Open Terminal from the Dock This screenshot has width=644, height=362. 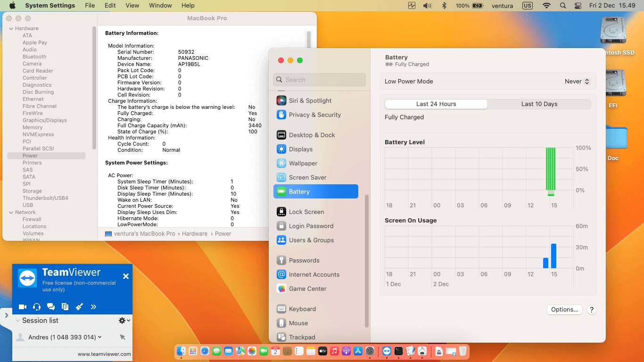tap(399, 351)
